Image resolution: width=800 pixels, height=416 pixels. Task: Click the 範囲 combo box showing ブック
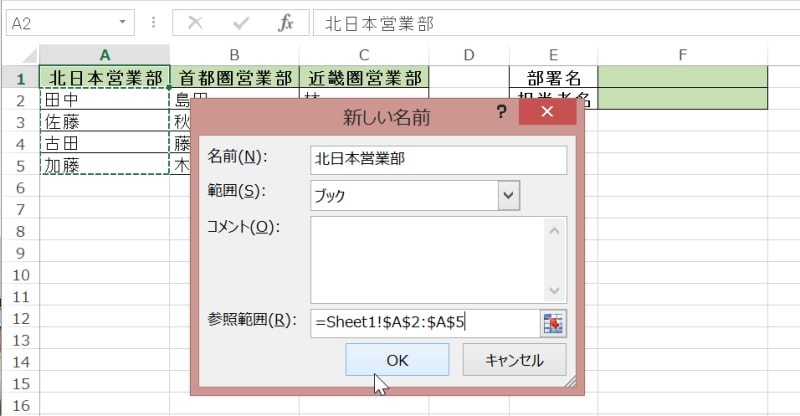point(415,195)
